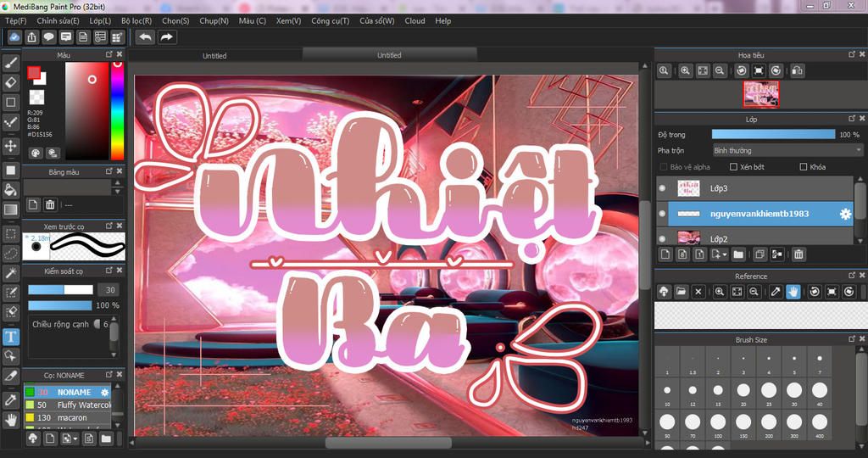This screenshot has height=458, width=868.
Task: Click the transparent color swatch
Action: pyautogui.click(x=36, y=98)
